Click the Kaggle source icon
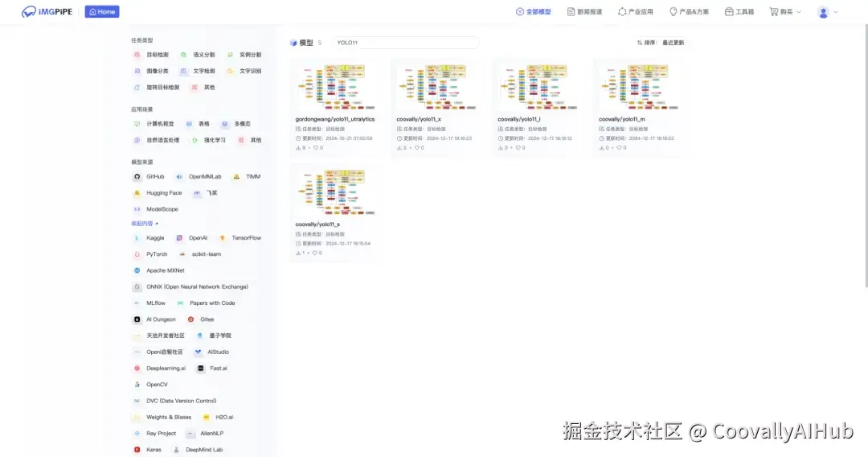 click(x=137, y=238)
